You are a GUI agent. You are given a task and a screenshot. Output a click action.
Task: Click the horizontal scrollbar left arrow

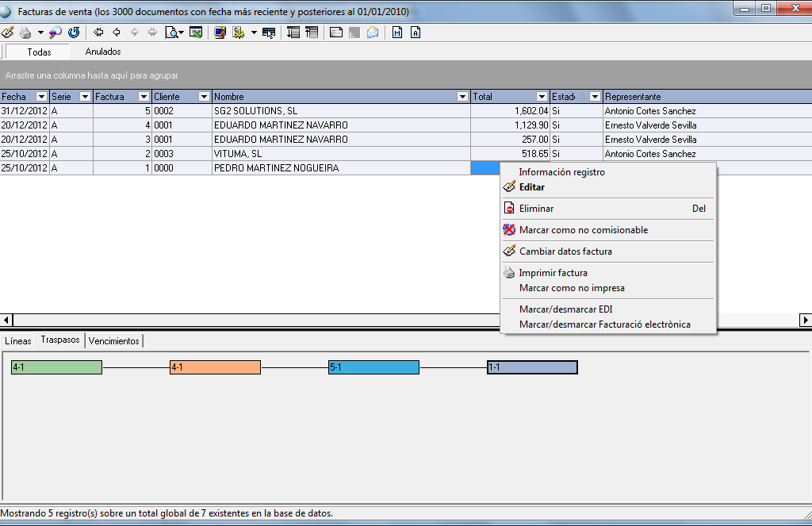(6, 320)
